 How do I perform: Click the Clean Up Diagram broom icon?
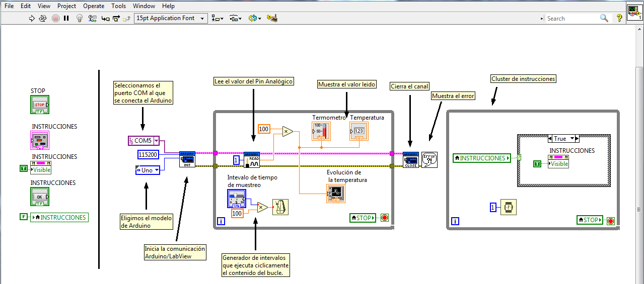pyautogui.click(x=272, y=18)
